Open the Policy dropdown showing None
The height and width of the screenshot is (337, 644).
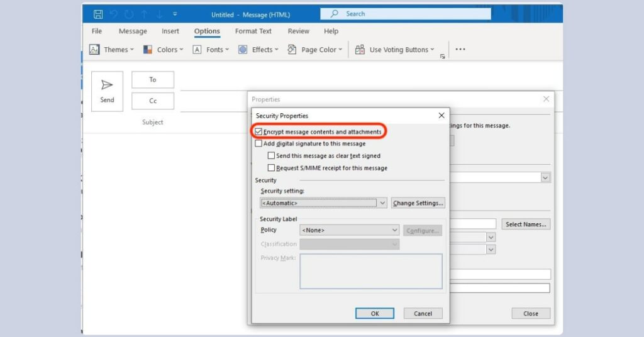pos(394,231)
